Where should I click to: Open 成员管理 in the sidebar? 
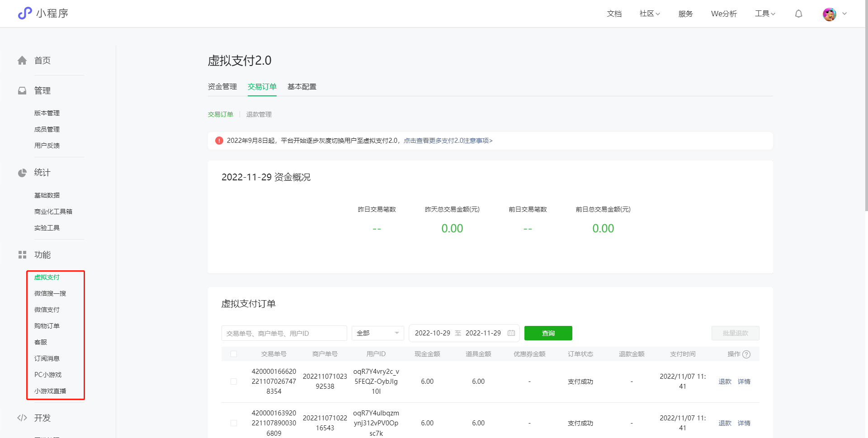pyautogui.click(x=47, y=129)
